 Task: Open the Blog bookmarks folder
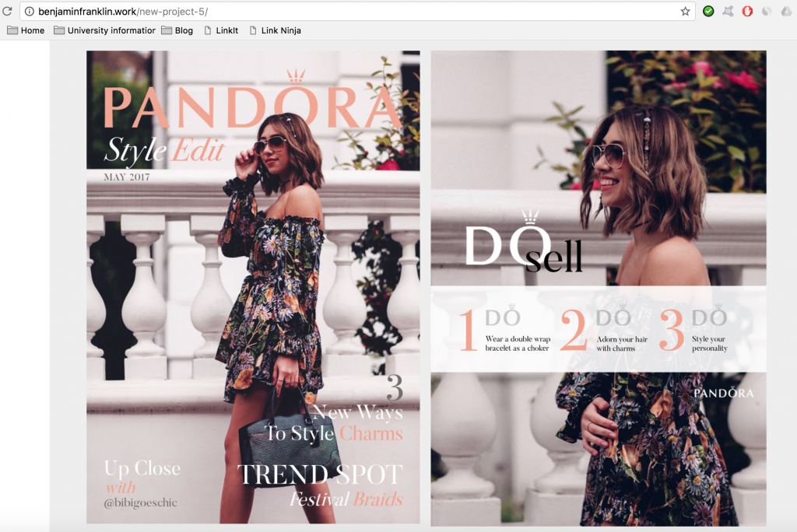(177, 30)
